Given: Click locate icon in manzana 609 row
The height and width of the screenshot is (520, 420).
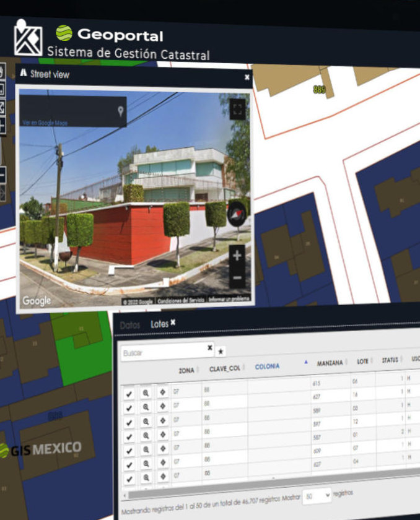Looking at the screenshot, I should (x=162, y=462).
